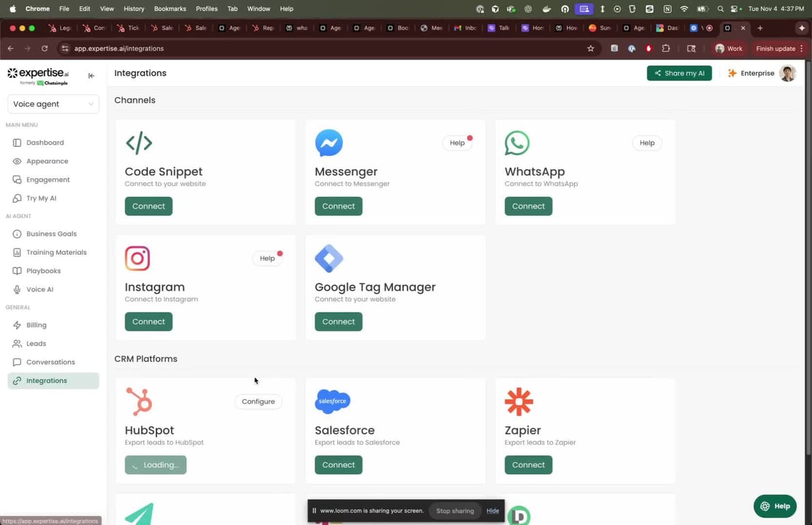This screenshot has height=525, width=812.
Task: Connect the Messenger channel
Action: pos(339,206)
